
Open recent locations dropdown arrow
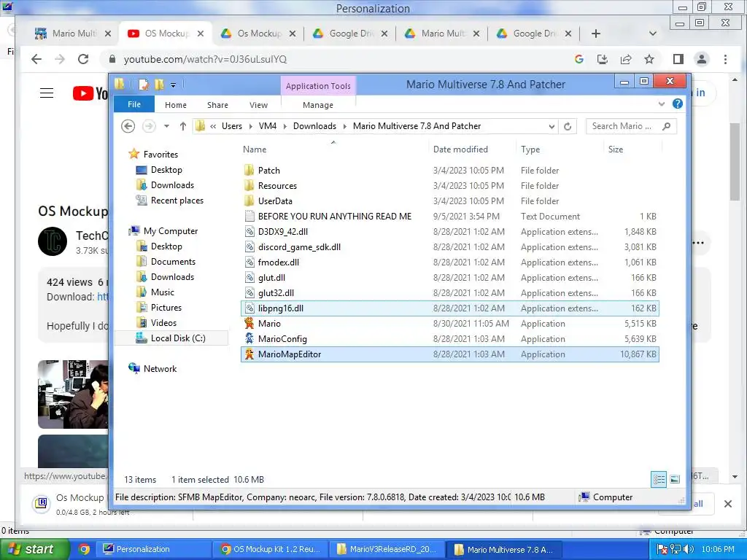[166, 126]
